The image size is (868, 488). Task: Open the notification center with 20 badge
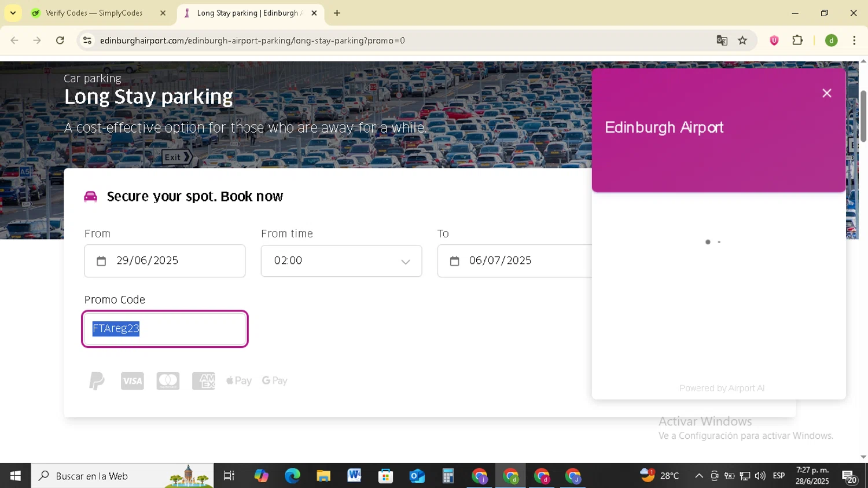[x=849, y=476]
